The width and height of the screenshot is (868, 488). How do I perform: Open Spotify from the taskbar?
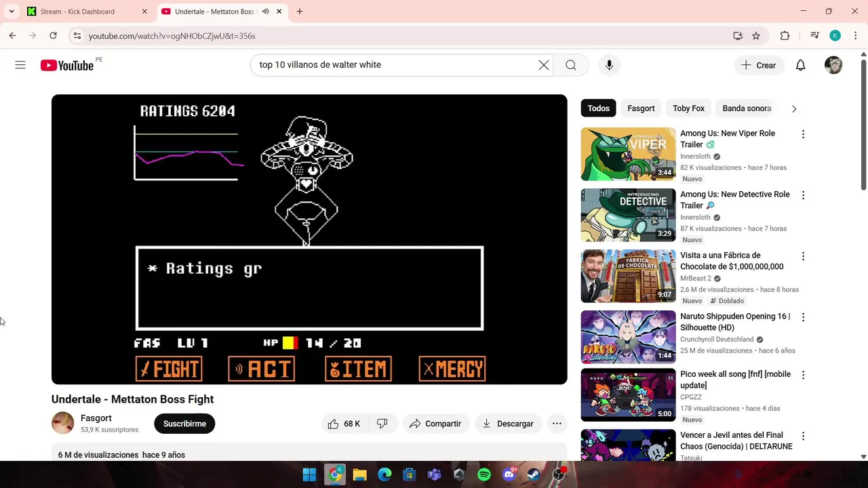[x=484, y=475]
